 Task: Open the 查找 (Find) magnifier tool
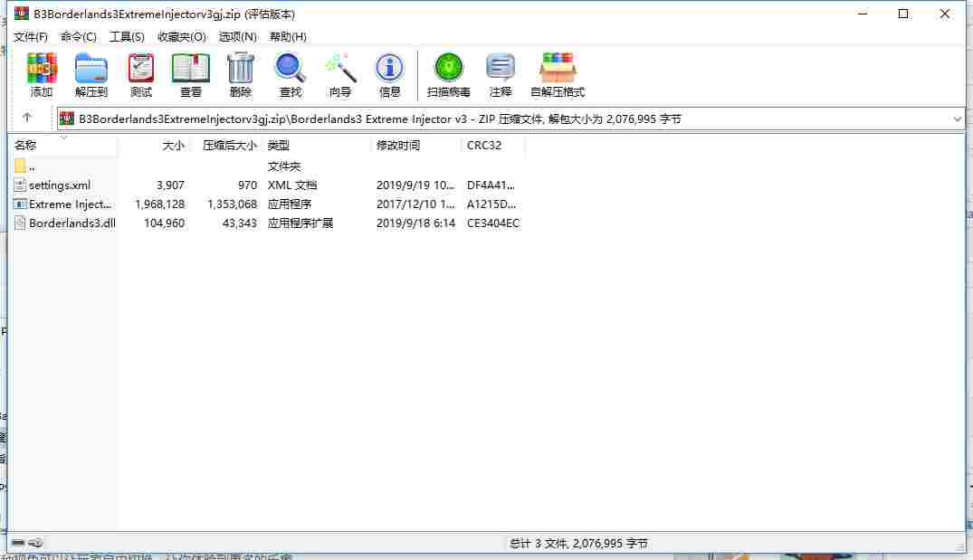[x=290, y=68]
